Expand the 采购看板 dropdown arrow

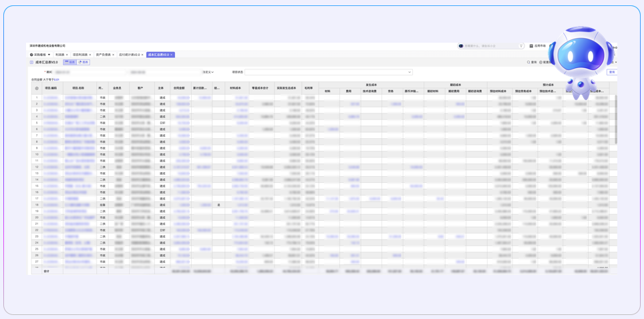coord(49,55)
